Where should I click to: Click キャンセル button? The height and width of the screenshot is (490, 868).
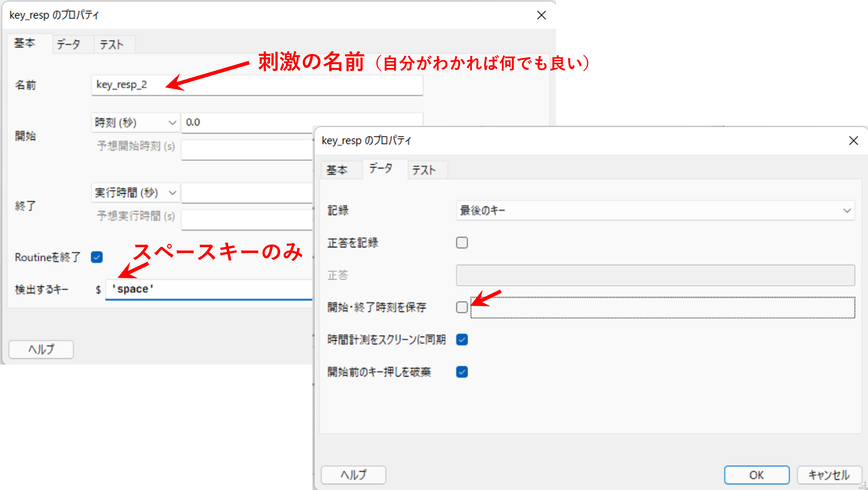tap(829, 475)
